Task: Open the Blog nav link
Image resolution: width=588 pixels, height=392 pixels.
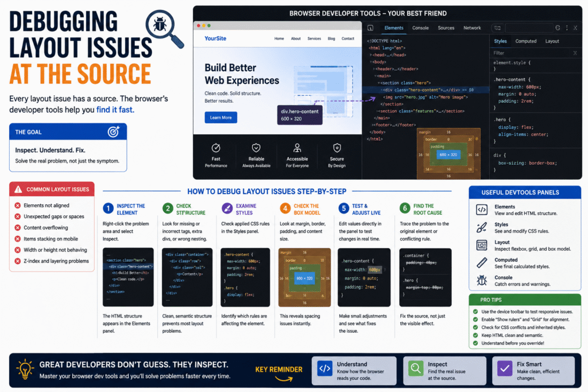Action: pos(331,38)
